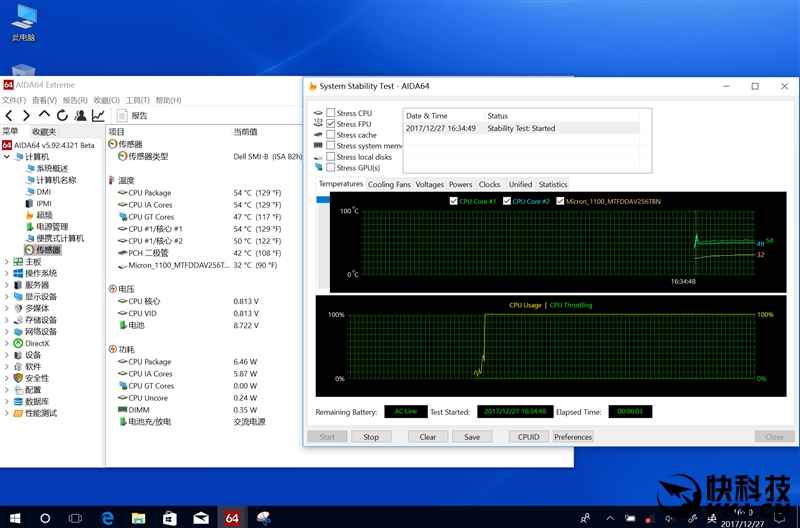Screen dimensions: 800x528
Task: Click the back arrow in AIDA64 toolbar
Action: point(9,116)
